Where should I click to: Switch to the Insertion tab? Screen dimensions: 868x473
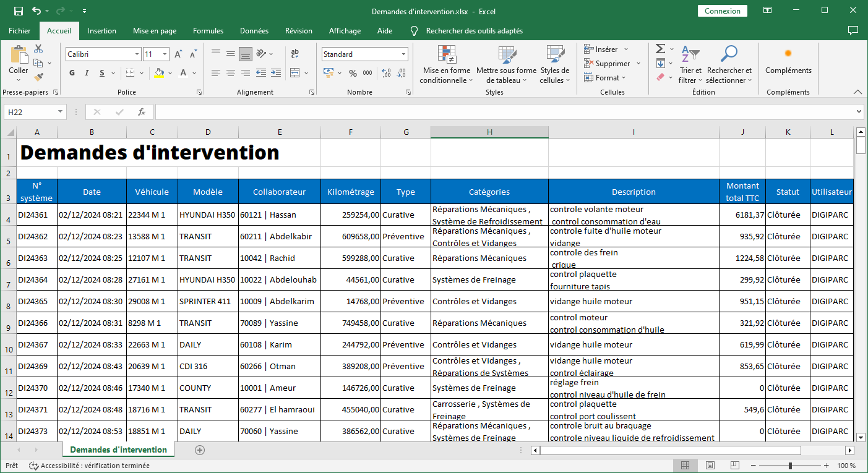102,31
